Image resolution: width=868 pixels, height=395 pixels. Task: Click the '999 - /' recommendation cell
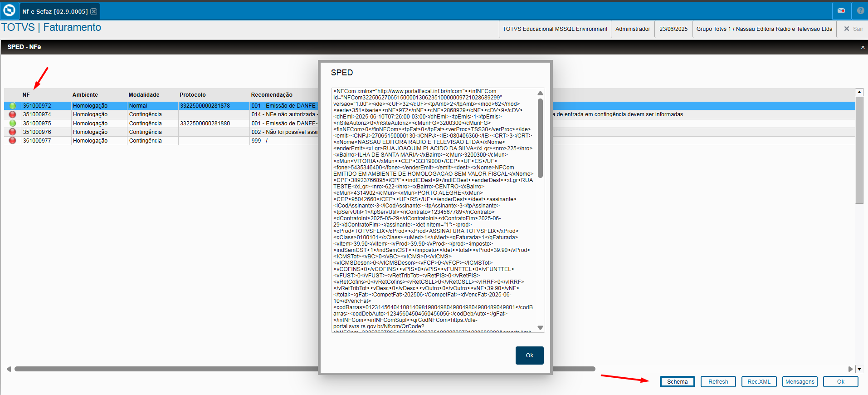(x=284, y=140)
